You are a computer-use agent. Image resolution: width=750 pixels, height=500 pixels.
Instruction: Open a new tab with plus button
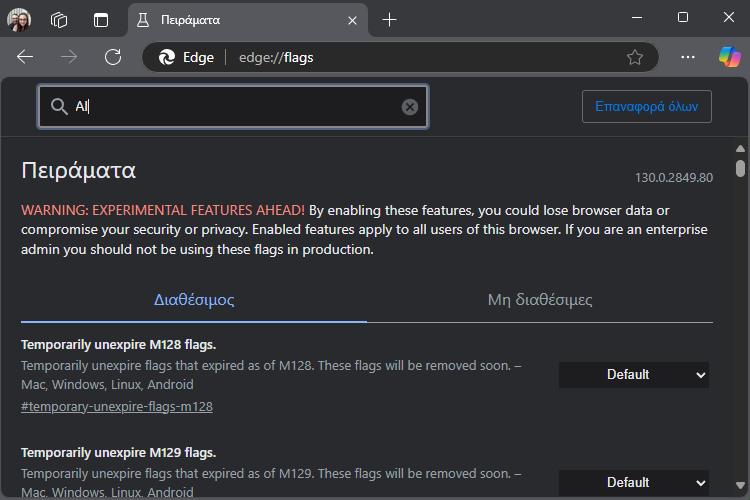(390, 20)
